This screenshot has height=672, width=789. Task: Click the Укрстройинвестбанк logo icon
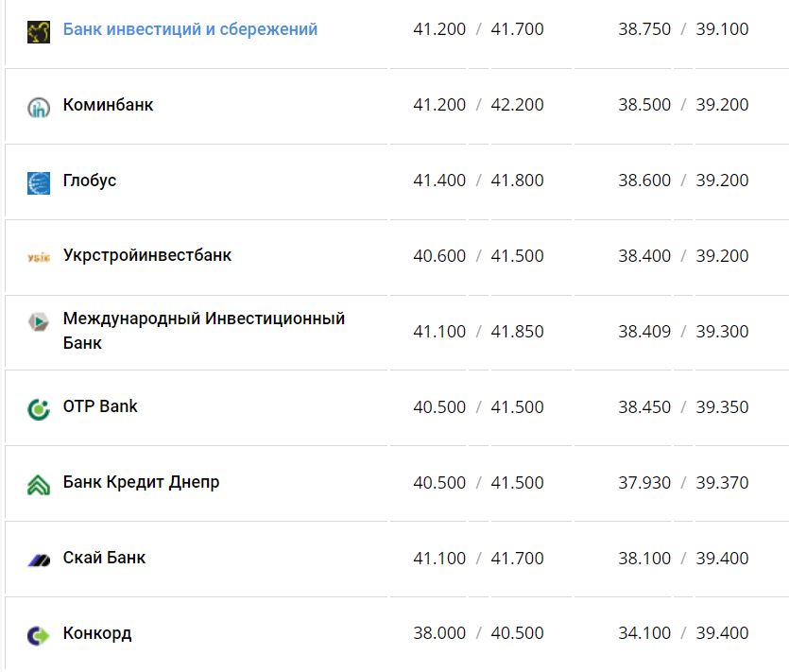point(39,257)
